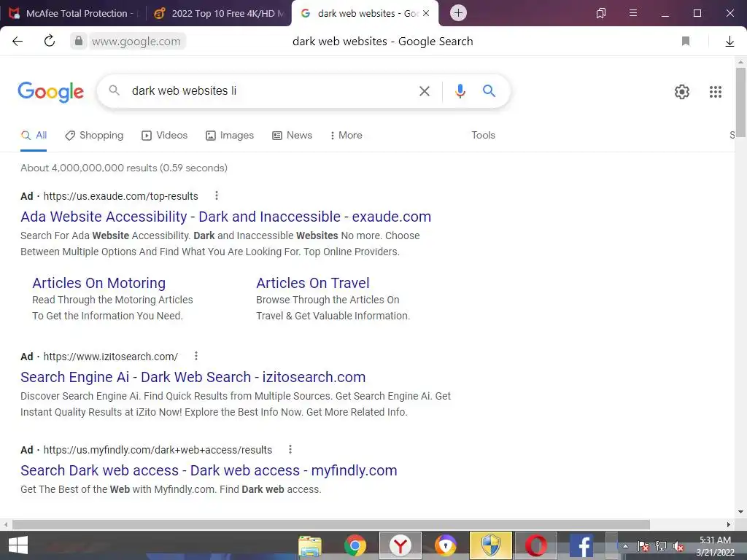The width and height of the screenshot is (747, 560).
Task: Click the www.google.com address field
Action: [x=136, y=42]
